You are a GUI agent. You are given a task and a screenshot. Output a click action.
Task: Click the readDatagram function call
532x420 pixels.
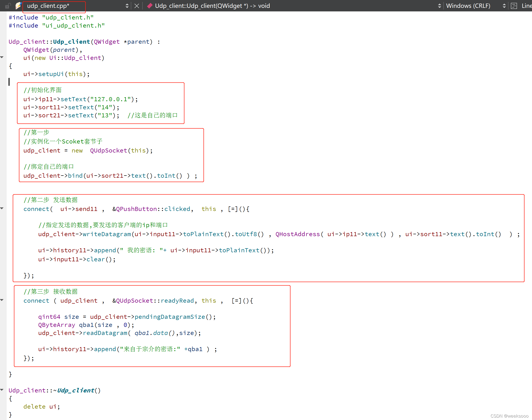[x=105, y=333]
